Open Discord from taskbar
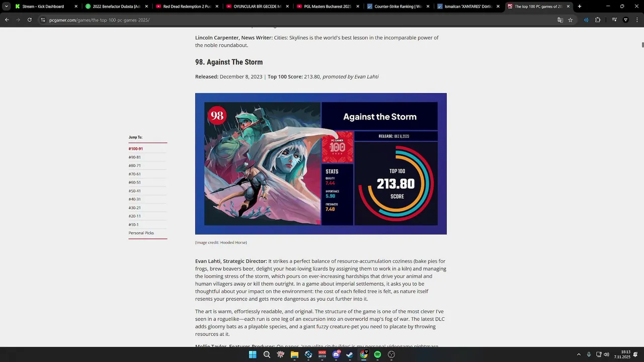The width and height of the screenshot is (644, 362). pos(336,354)
